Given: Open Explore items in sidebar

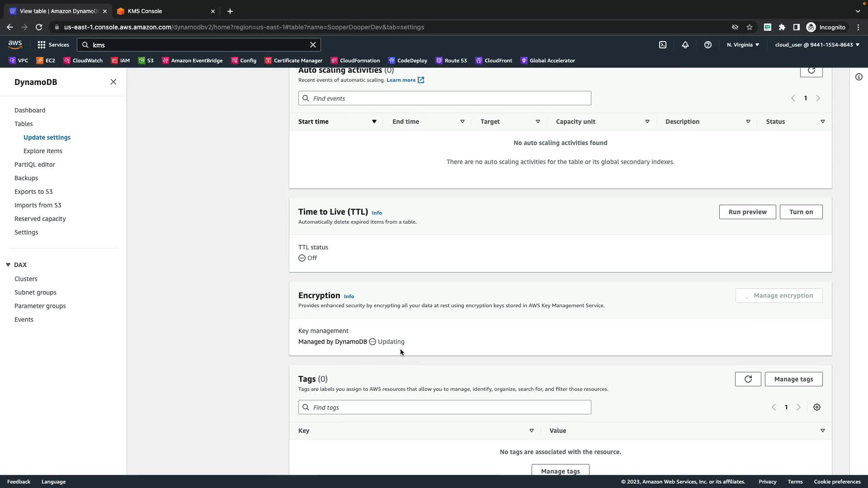Looking at the screenshot, I should coord(43,151).
